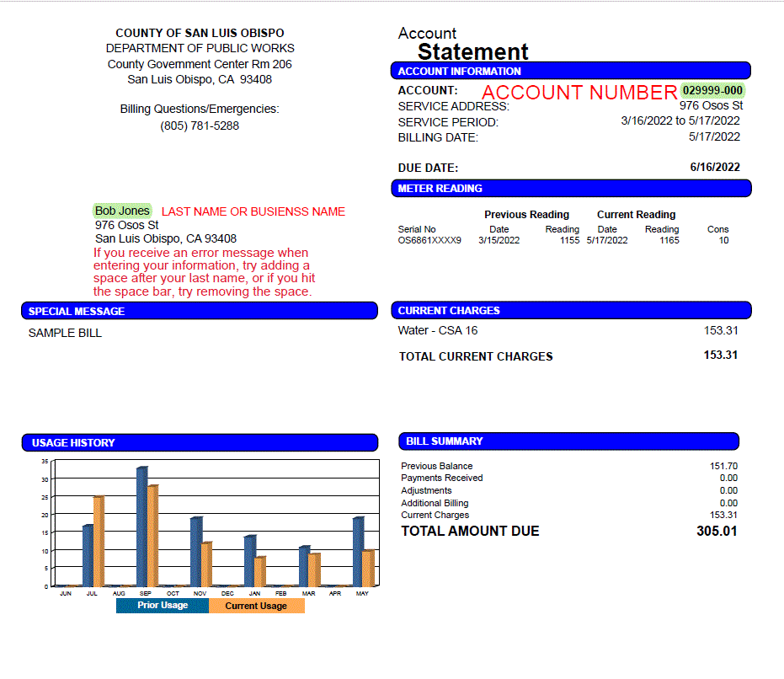
Task: Click the billing phone number (805) 781-5288
Action: (x=200, y=126)
